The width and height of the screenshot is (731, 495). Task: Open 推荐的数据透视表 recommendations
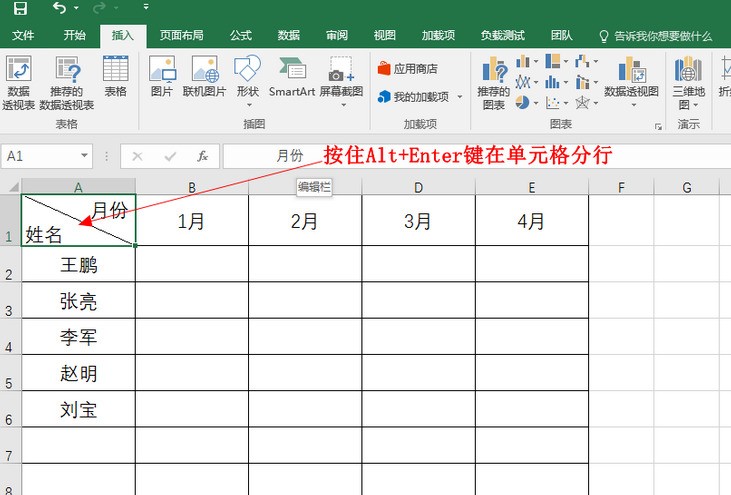67,83
